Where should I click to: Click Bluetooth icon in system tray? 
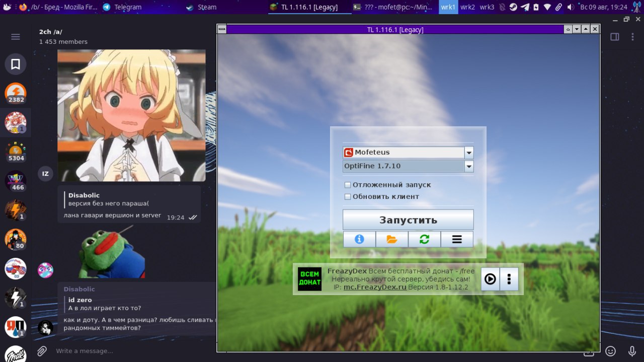point(502,7)
